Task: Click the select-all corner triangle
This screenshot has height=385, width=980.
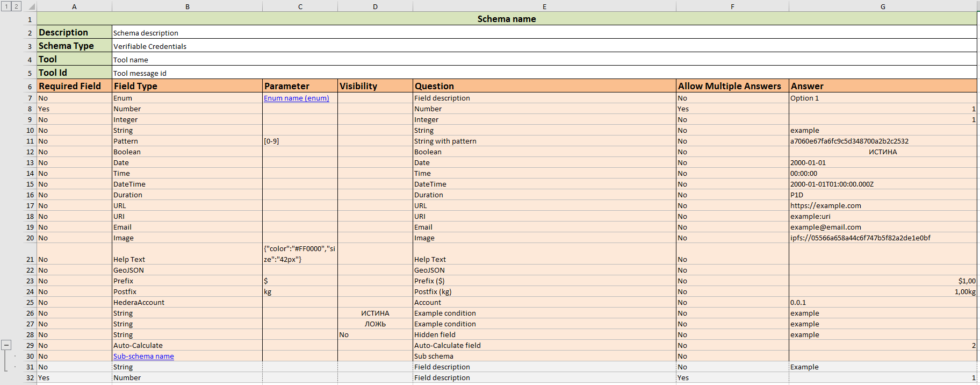Action: 31,6
